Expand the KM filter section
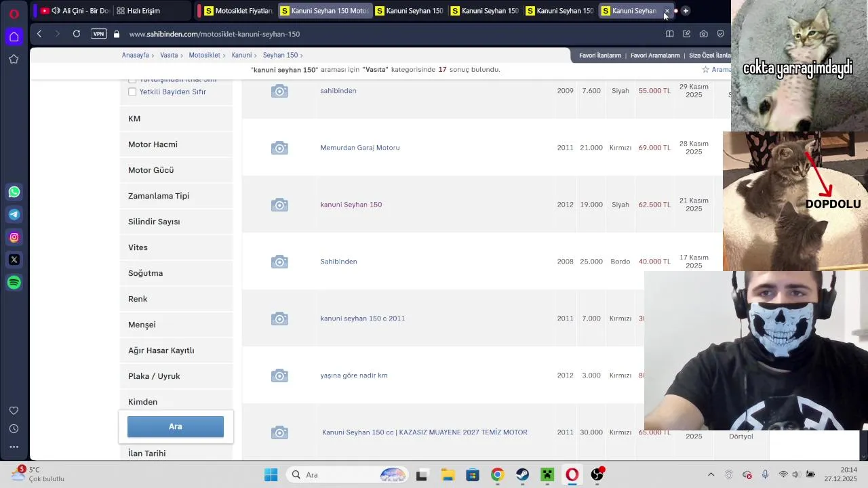Screen dimensions: 868x488 [176, 119]
